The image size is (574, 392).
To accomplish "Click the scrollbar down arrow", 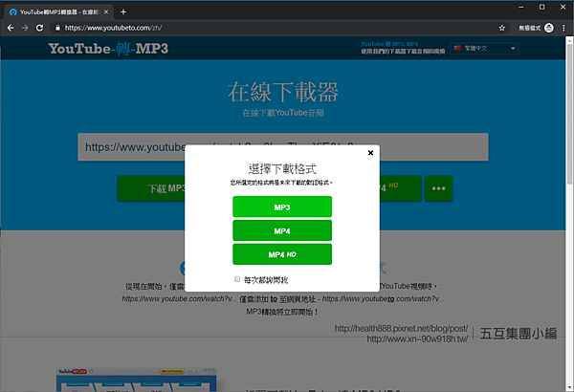I will pyautogui.click(x=569, y=388).
